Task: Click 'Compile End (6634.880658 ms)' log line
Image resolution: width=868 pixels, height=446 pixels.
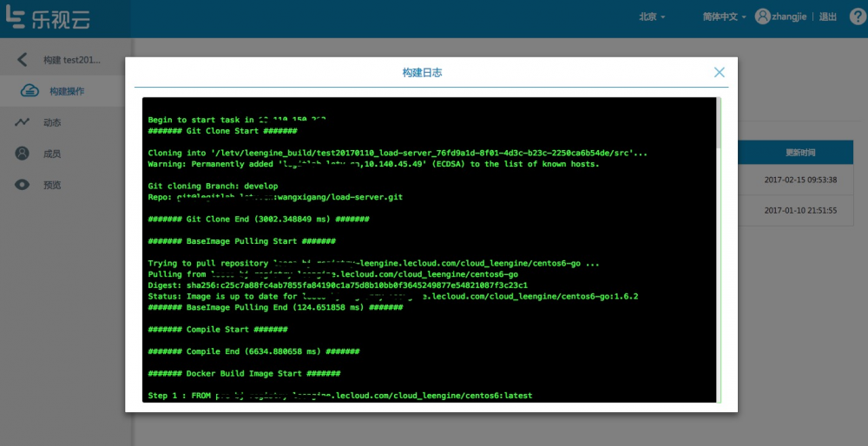Action: 253,352
